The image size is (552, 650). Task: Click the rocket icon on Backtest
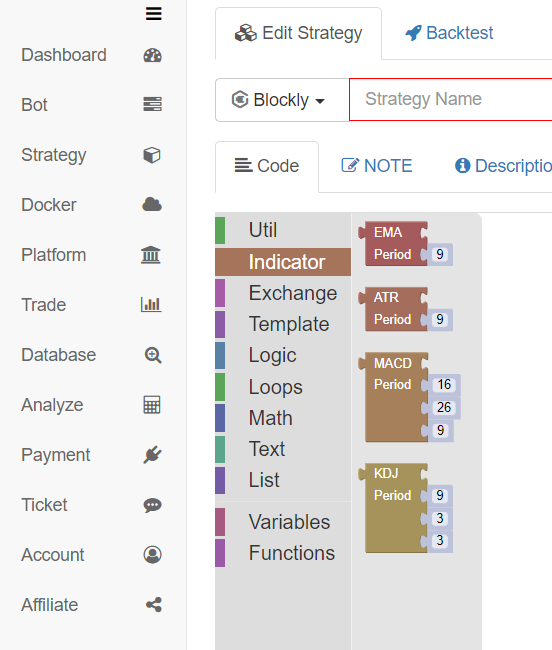[x=413, y=33]
